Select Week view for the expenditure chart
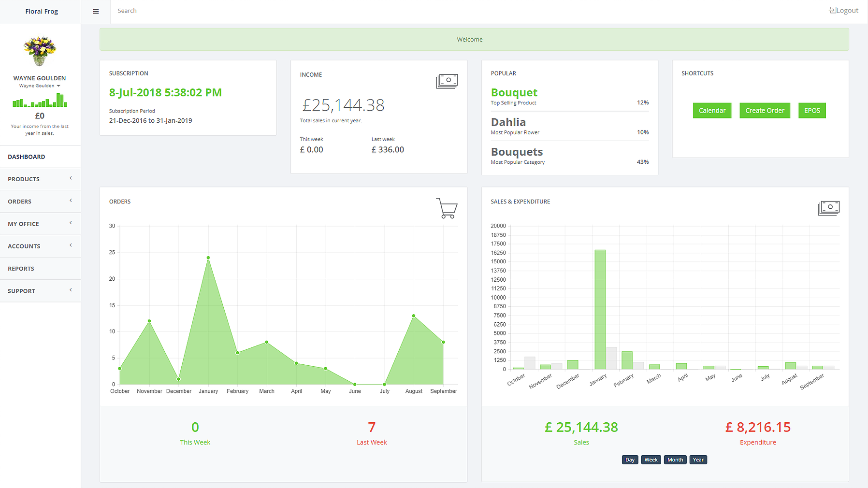The width and height of the screenshot is (868, 488). coord(651,459)
